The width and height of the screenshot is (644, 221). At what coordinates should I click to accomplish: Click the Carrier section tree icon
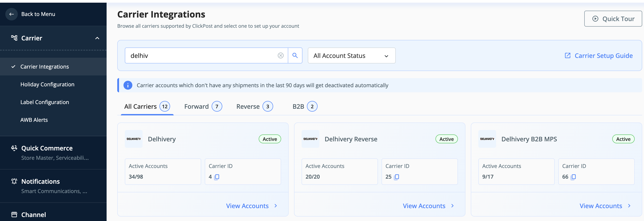coord(14,38)
